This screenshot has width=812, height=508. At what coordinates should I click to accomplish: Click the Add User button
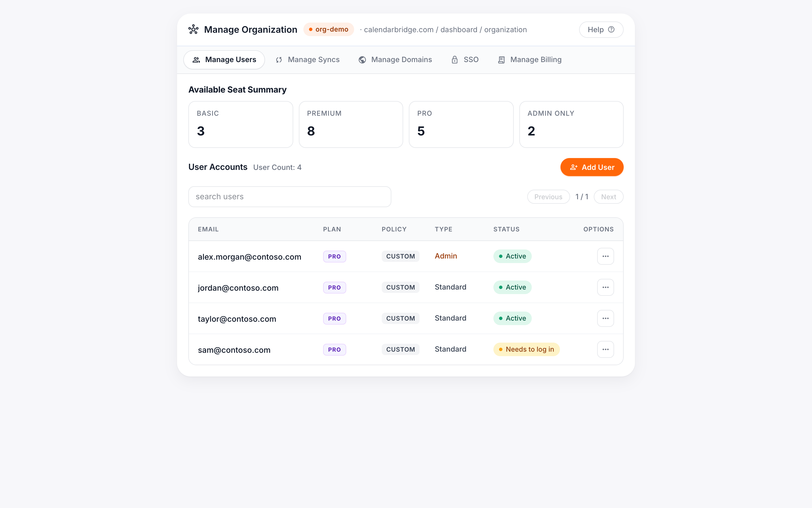pyautogui.click(x=592, y=167)
